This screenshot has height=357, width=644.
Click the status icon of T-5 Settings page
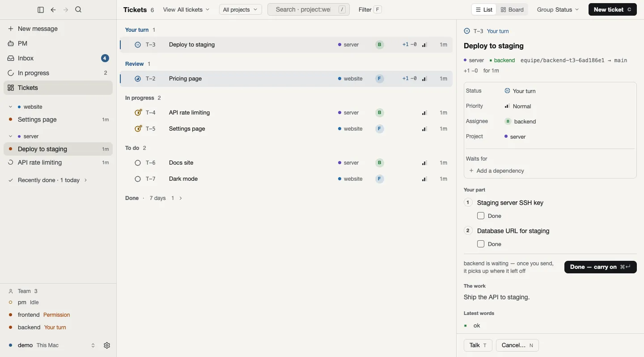[138, 129]
